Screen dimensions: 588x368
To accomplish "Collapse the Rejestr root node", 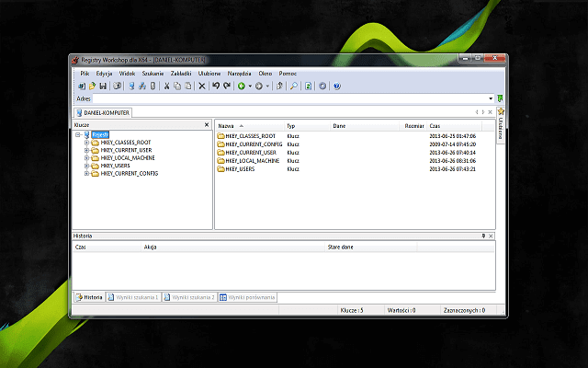I will pyautogui.click(x=78, y=134).
